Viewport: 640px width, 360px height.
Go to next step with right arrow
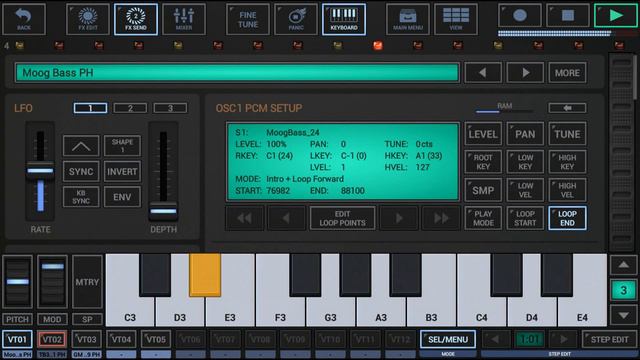coord(564,340)
